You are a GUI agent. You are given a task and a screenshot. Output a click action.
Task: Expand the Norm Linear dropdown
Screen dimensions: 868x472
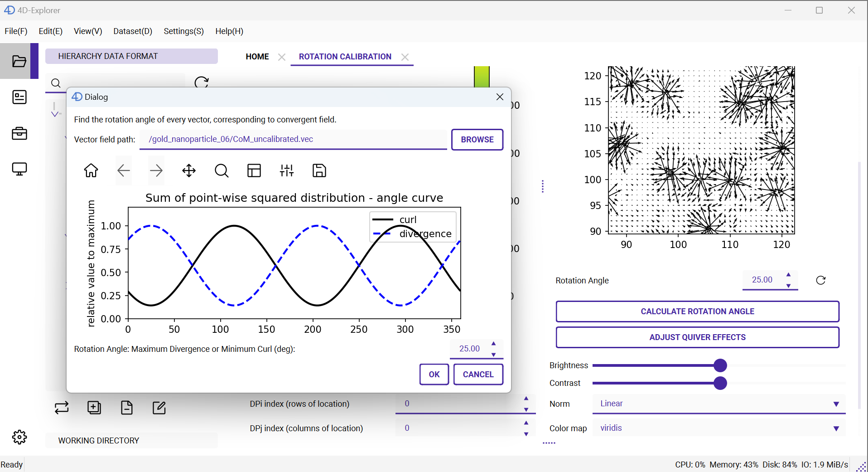click(x=719, y=404)
